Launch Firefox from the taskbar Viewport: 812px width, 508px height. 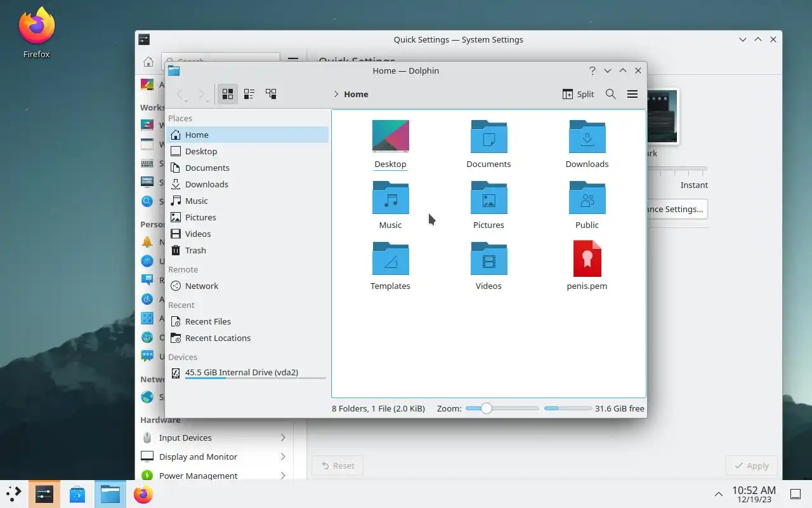[143, 494]
